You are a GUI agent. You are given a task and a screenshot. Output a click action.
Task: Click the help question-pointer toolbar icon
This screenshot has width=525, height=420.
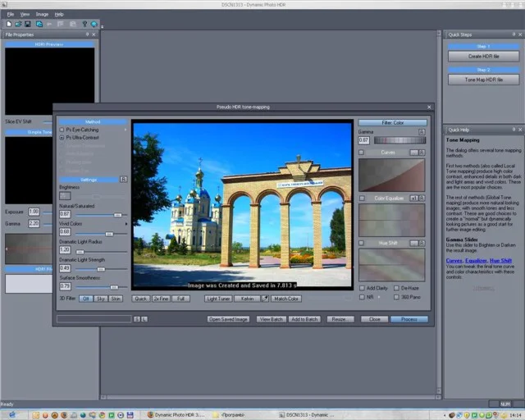(84, 24)
